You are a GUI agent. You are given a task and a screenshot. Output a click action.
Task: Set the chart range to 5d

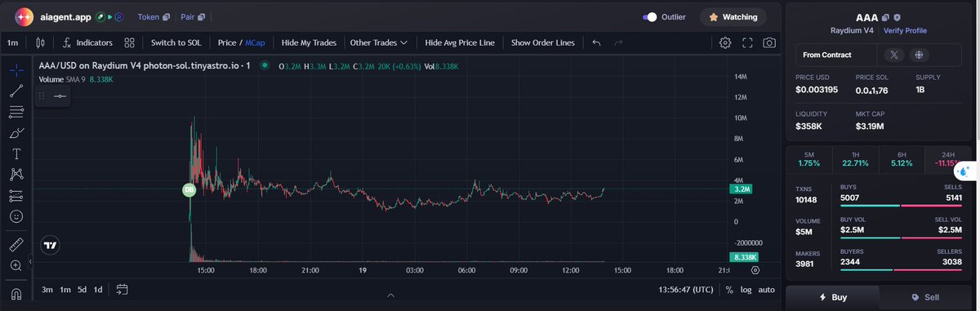point(82,289)
